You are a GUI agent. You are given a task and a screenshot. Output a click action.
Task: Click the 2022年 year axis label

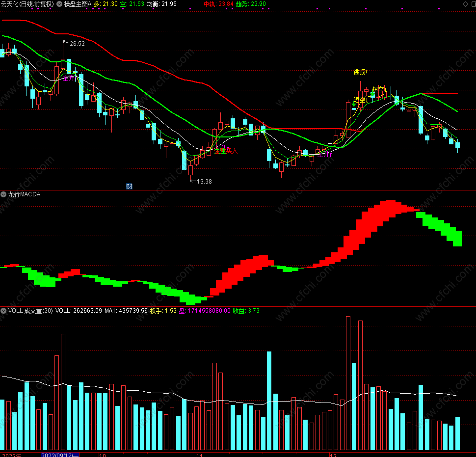point(12,455)
